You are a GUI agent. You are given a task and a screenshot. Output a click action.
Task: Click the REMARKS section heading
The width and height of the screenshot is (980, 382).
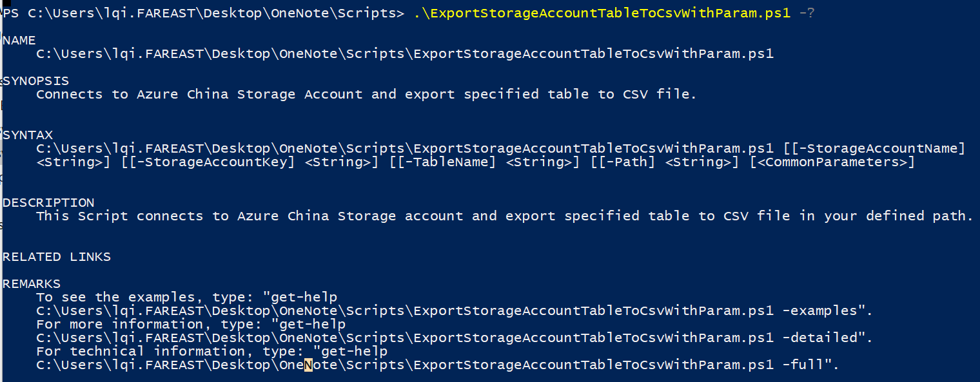click(x=32, y=284)
